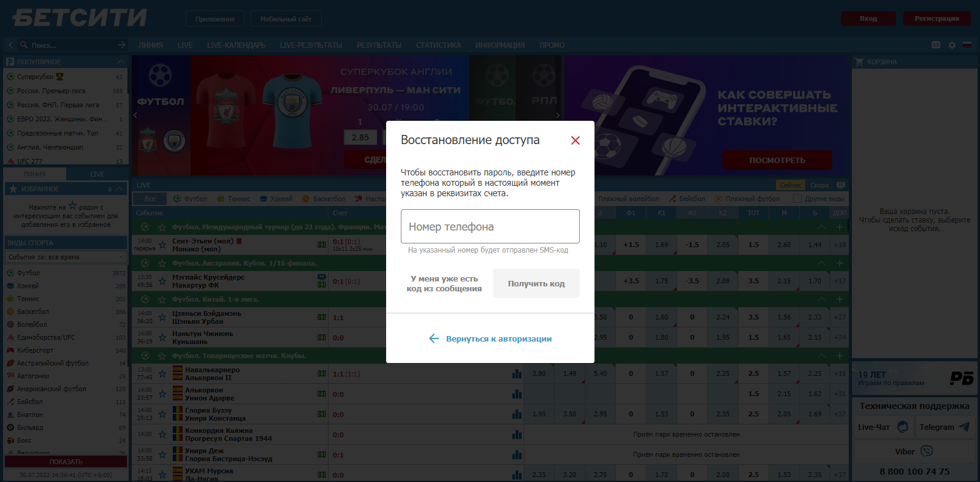Open statistics chart for Навалькарнеро match
This screenshot has width=980, height=482.
pyautogui.click(x=517, y=373)
